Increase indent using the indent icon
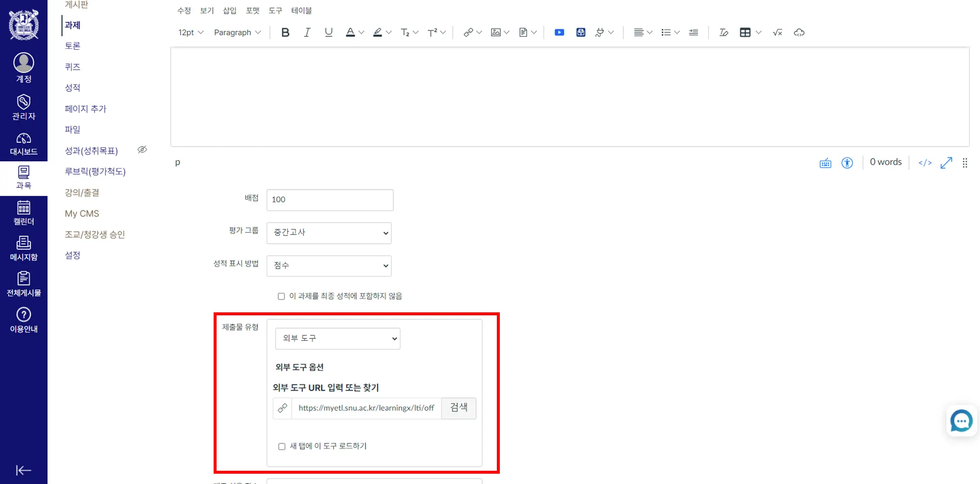This screenshot has width=980, height=484. click(693, 32)
